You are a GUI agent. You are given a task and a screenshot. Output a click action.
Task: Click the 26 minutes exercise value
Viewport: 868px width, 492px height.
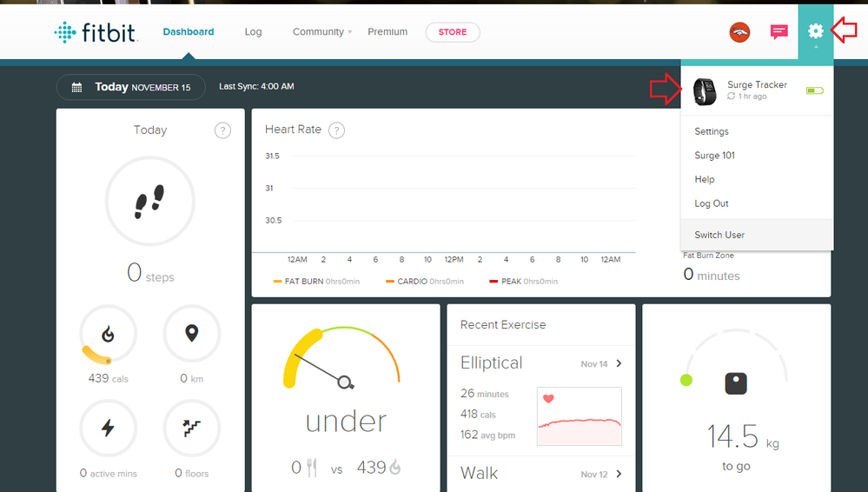point(484,394)
